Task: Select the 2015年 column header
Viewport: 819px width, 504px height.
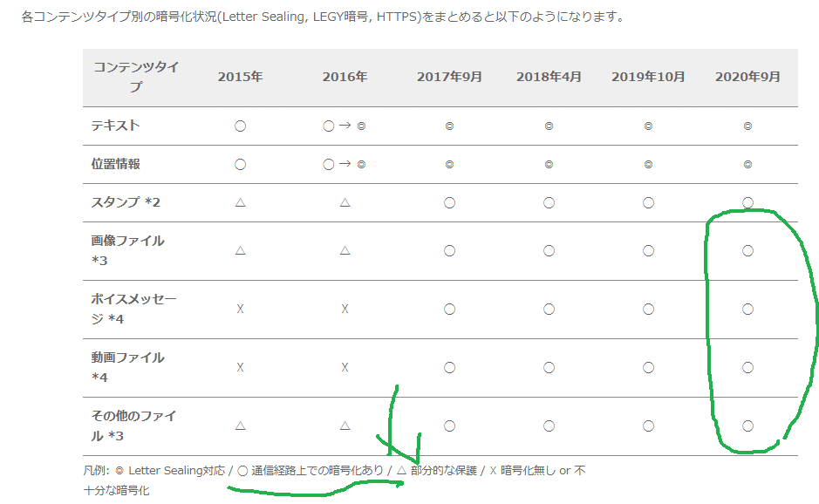Action: [239, 77]
